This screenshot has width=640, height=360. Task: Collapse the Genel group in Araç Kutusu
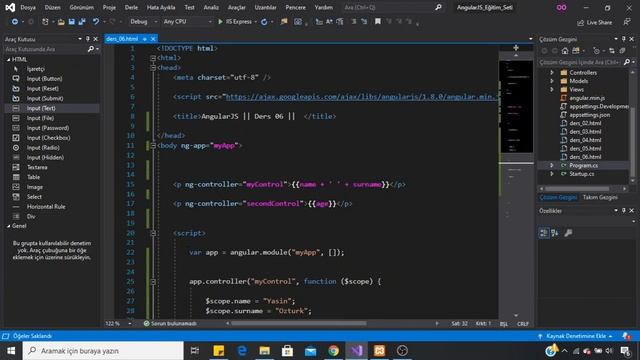(9, 226)
